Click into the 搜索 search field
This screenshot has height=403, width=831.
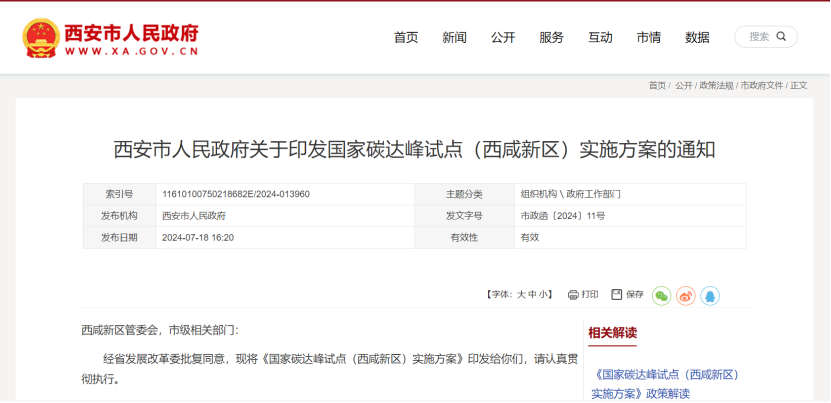click(758, 37)
